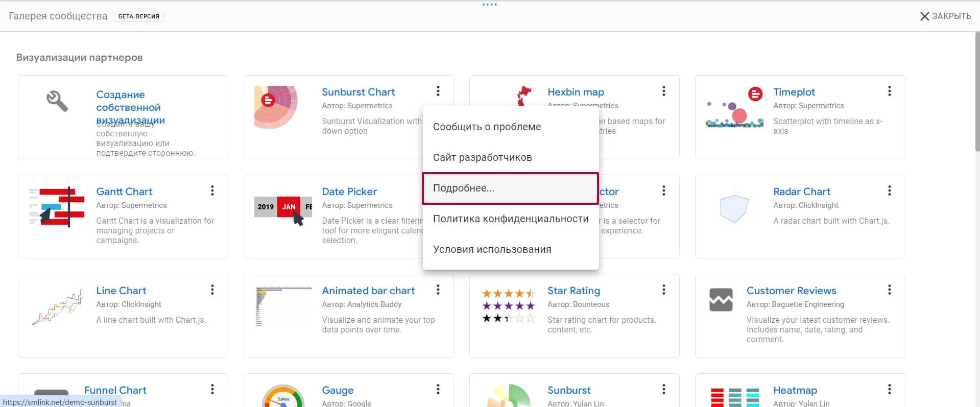Expand the Timeplot card three-dot menu
This screenshot has height=407, width=980.
click(890, 91)
